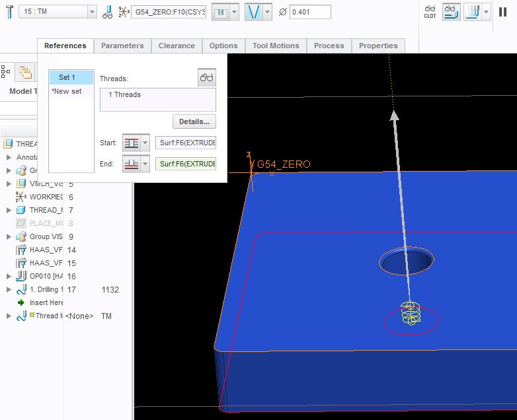Viewport: 517px width, 420px height.
Task: Click the End option icon
Action: click(132, 164)
